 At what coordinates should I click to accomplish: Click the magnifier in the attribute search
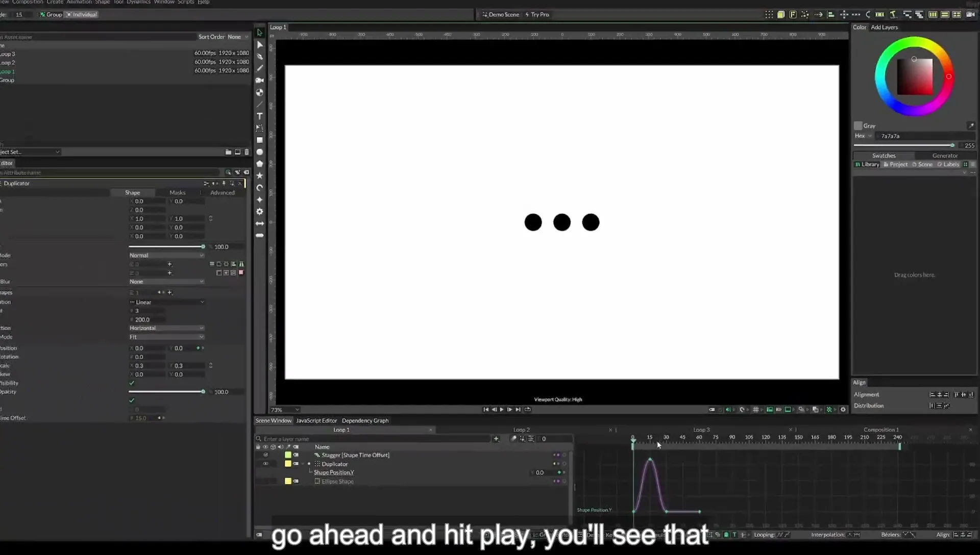pyautogui.click(x=228, y=172)
